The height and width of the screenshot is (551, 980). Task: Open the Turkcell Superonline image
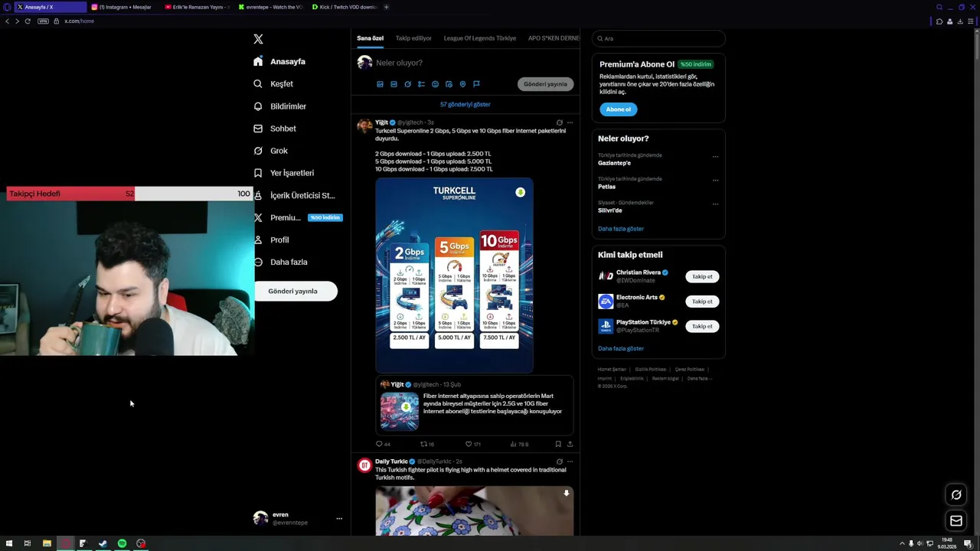point(454,275)
